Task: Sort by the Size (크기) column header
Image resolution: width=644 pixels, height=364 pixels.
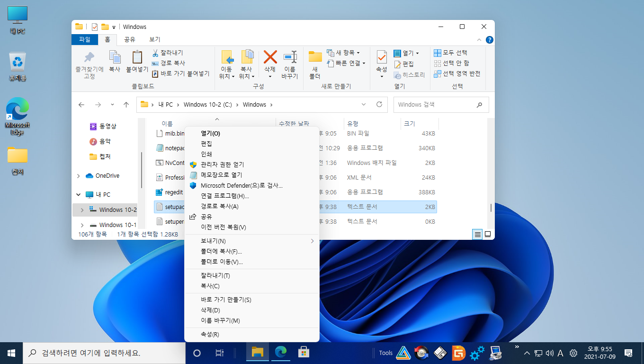Action: pyautogui.click(x=420, y=124)
